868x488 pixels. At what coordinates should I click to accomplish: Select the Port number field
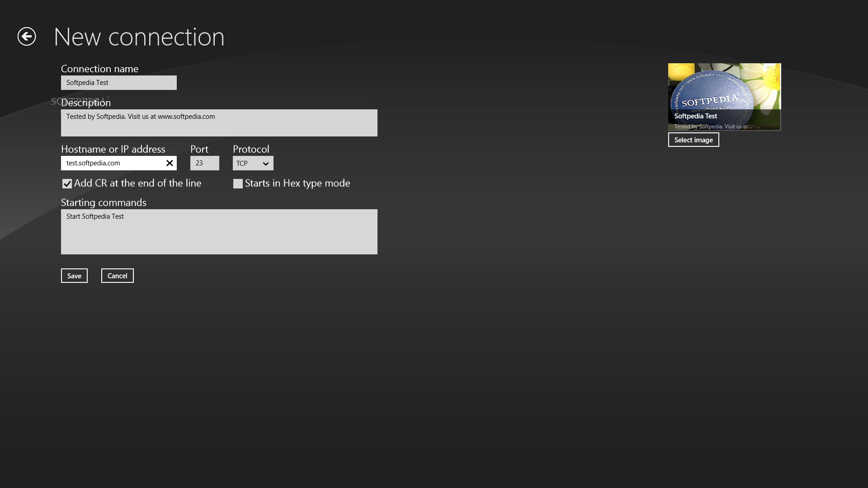(x=205, y=163)
